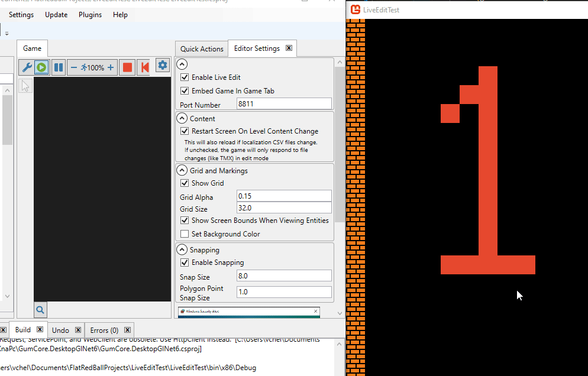Uncheck Enable Live Edit
Image resolution: width=588 pixels, height=376 pixels.
pyautogui.click(x=185, y=77)
